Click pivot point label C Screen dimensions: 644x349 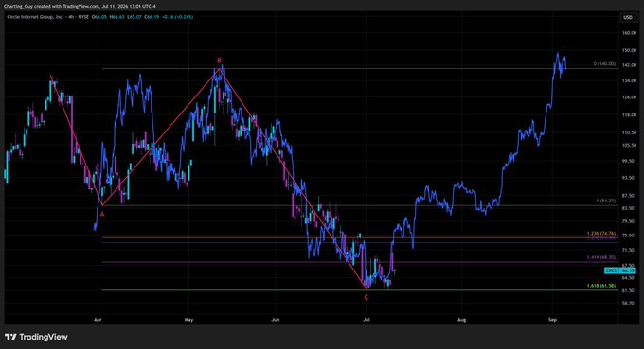click(367, 297)
